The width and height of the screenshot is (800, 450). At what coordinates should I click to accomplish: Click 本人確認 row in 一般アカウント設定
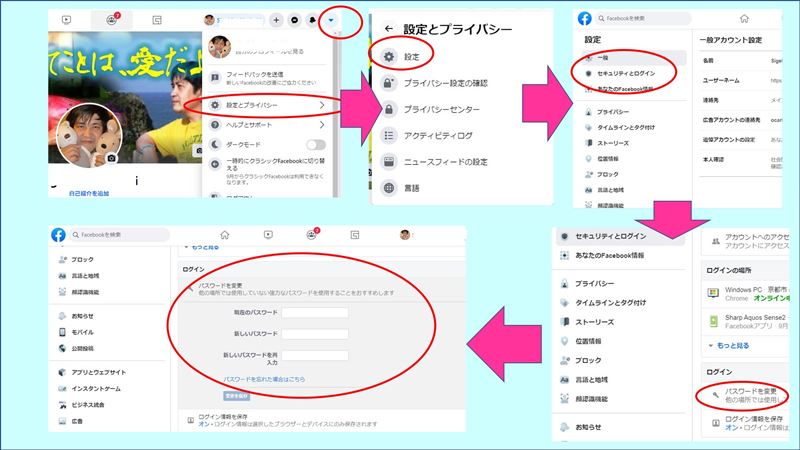(741, 162)
